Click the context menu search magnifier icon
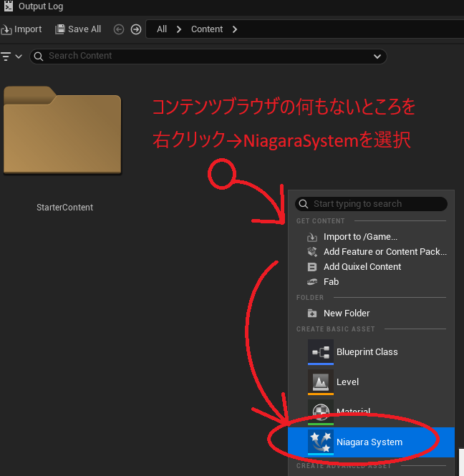This screenshot has height=476, width=464. (x=304, y=204)
